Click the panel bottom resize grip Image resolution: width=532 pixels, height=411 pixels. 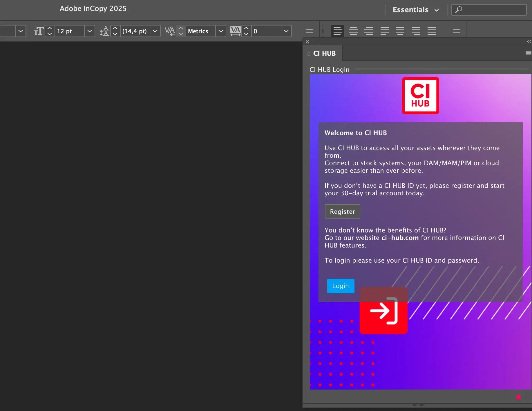418,405
